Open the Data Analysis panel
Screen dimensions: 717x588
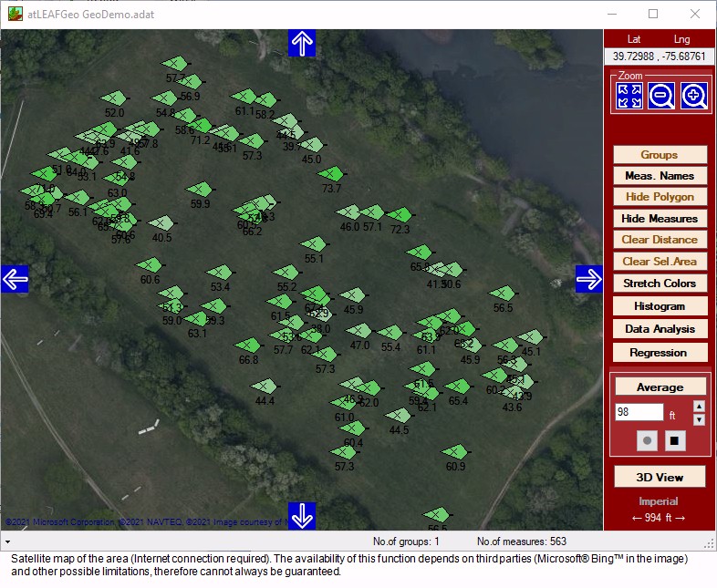660,329
